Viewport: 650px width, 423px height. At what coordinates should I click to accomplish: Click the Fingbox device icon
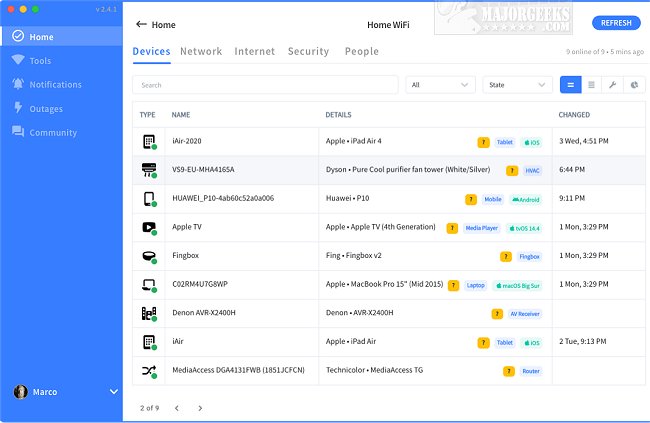[x=149, y=257]
